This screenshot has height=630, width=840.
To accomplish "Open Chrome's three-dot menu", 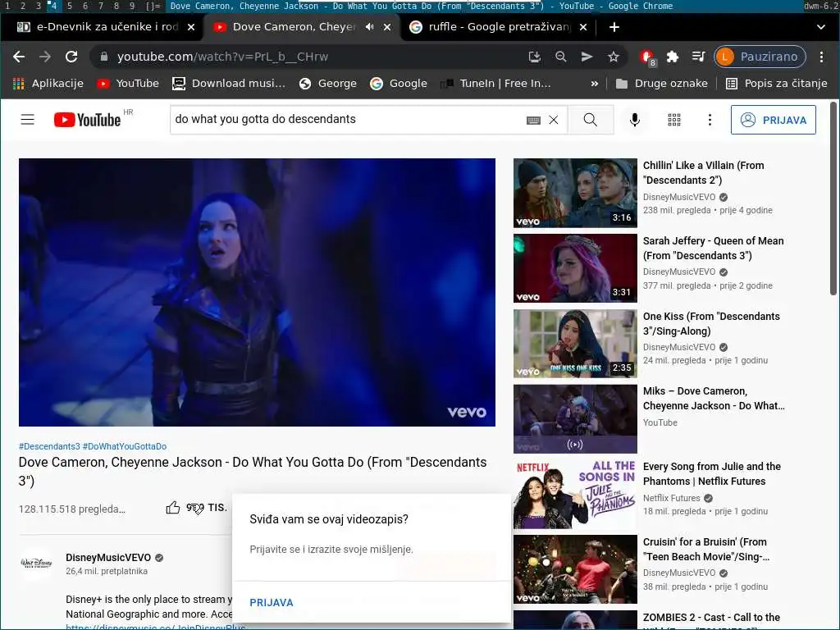I will coord(821,57).
